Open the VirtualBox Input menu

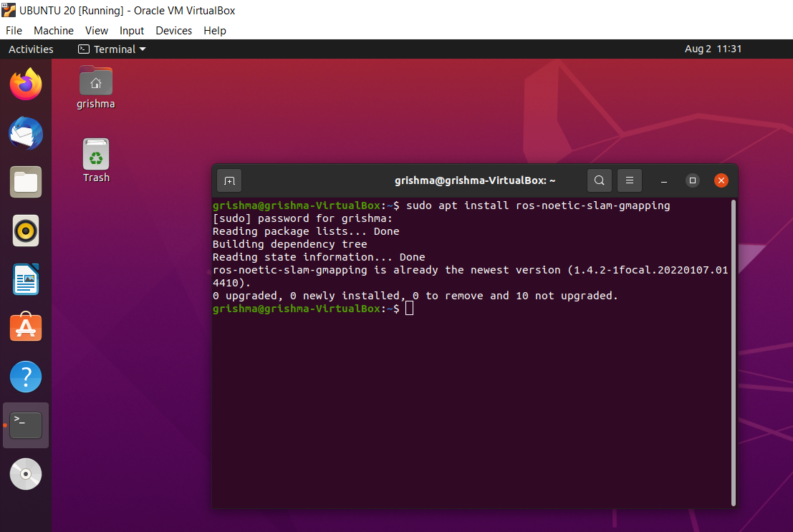coord(132,30)
